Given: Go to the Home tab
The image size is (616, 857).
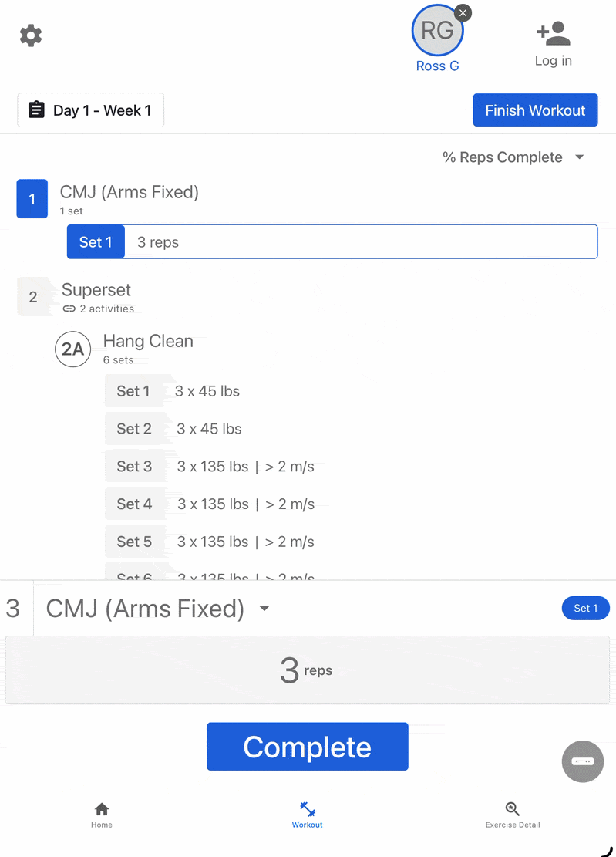Looking at the screenshot, I should point(102,815).
